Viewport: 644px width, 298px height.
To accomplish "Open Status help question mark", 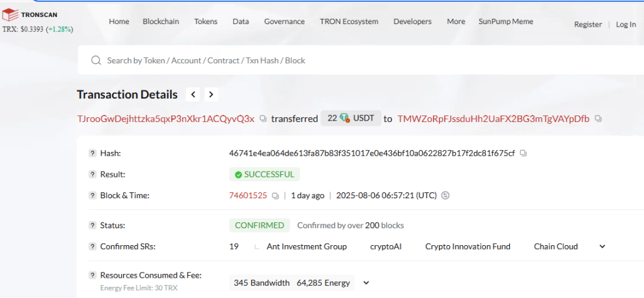I will 92,225.
